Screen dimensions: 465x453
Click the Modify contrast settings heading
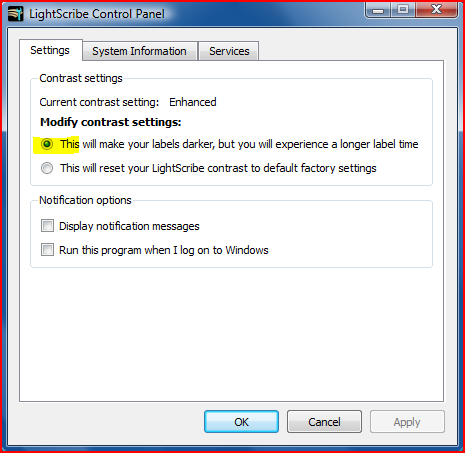pyautogui.click(x=111, y=122)
